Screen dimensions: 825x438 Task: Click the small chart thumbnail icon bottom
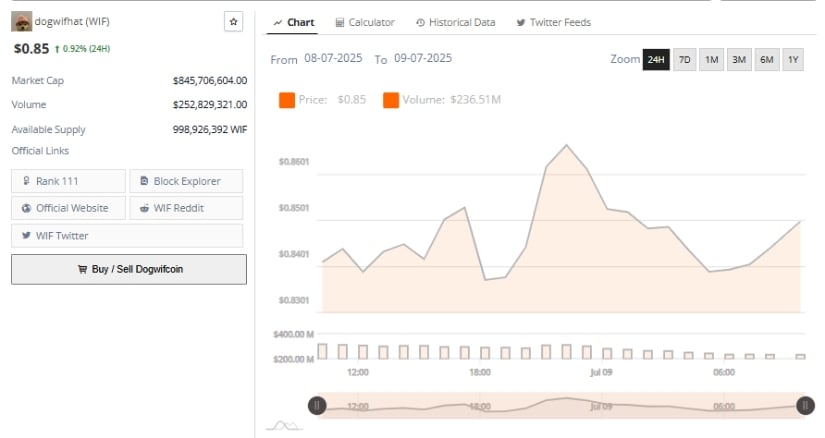[284, 425]
